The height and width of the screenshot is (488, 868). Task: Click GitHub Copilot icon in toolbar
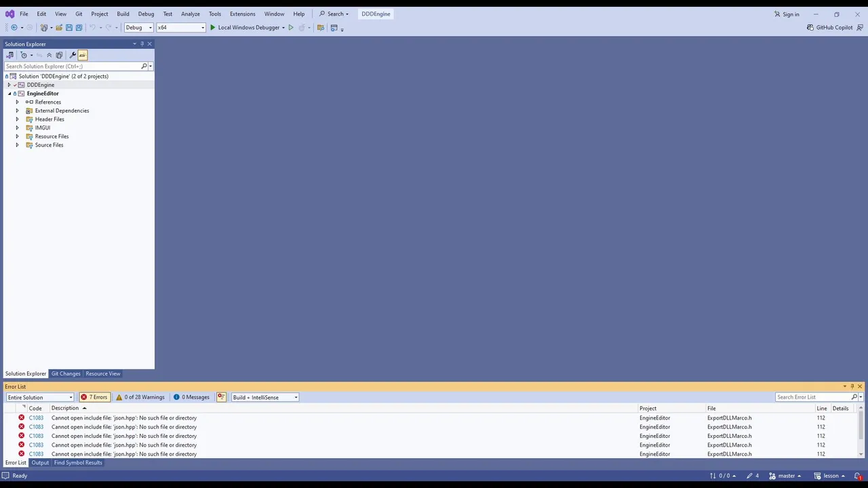[x=810, y=28]
